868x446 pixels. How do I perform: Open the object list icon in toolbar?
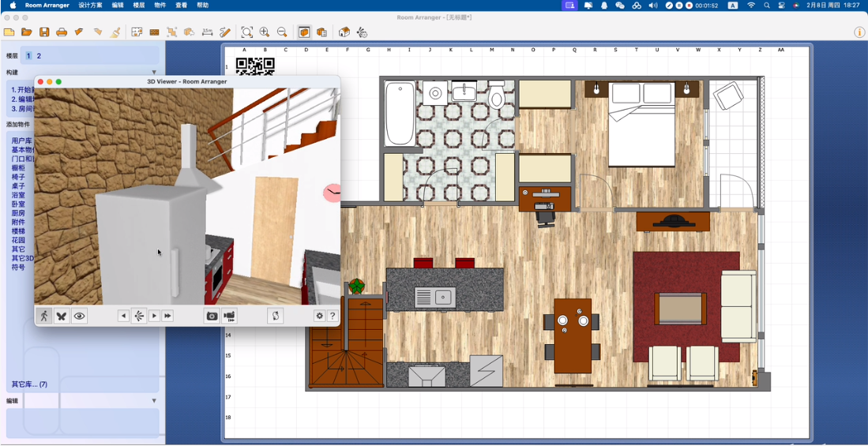click(x=321, y=32)
